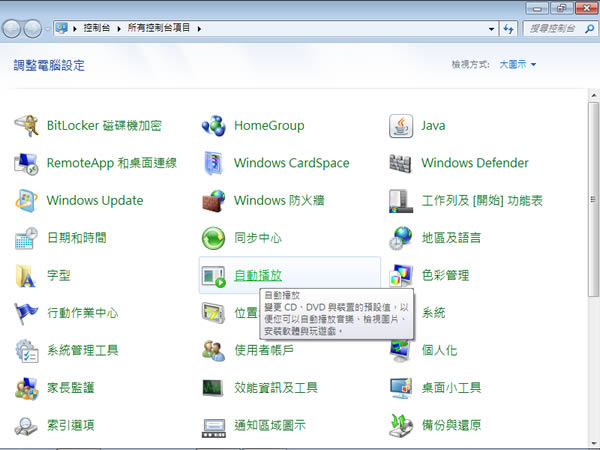Open the 字型 font folder icon
The width and height of the screenshot is (600, 450).
coord(25,276)
